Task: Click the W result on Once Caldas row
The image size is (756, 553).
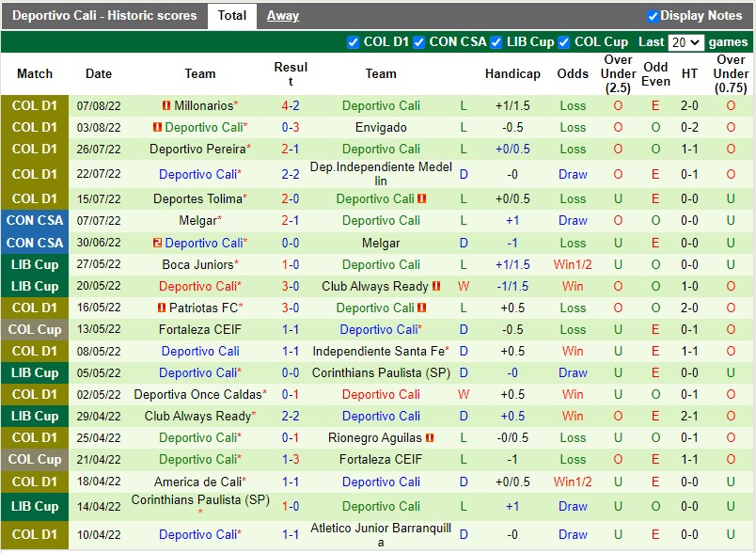Action: click(x=464, y=395)
